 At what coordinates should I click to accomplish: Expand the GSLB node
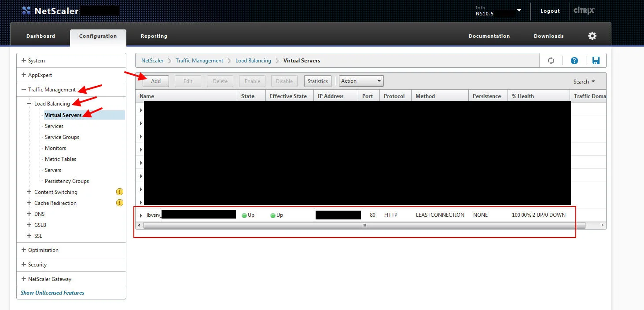click(x=29, y=225)
